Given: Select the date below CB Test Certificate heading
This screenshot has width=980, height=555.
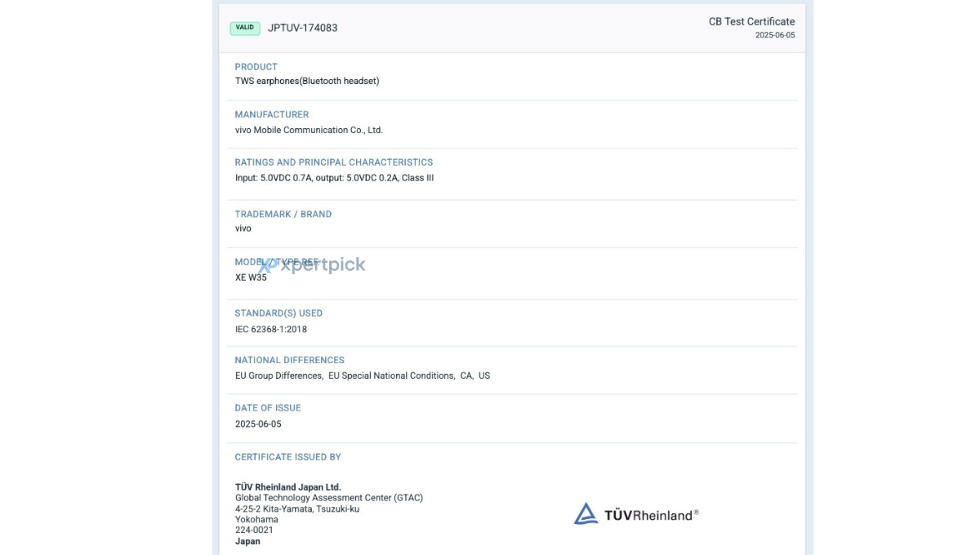Looking at the screenshot, I should click(775, 35).
